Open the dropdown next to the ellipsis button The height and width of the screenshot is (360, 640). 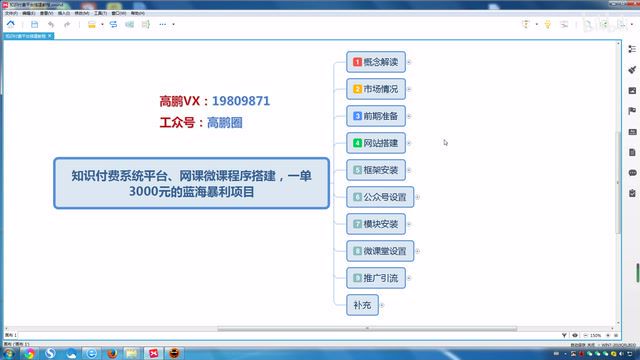[173, 24]
